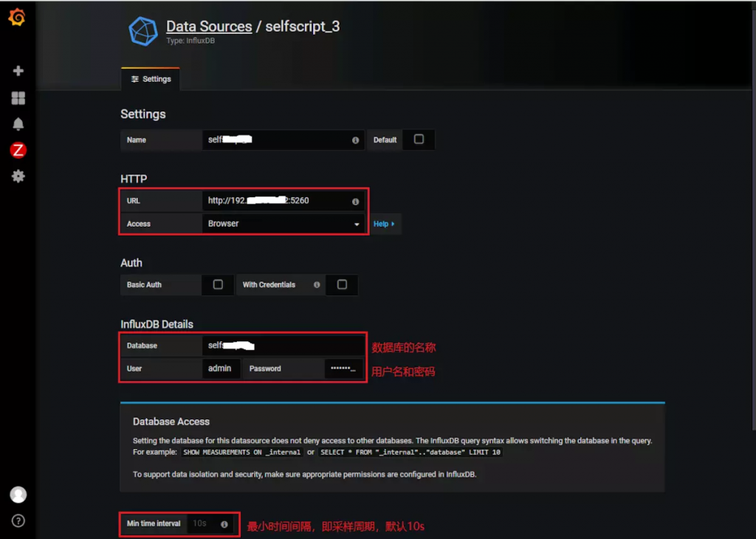Open the Dashboards grid icon
The height and width of the screenshot is (539, 756).
tap(18, 98)
